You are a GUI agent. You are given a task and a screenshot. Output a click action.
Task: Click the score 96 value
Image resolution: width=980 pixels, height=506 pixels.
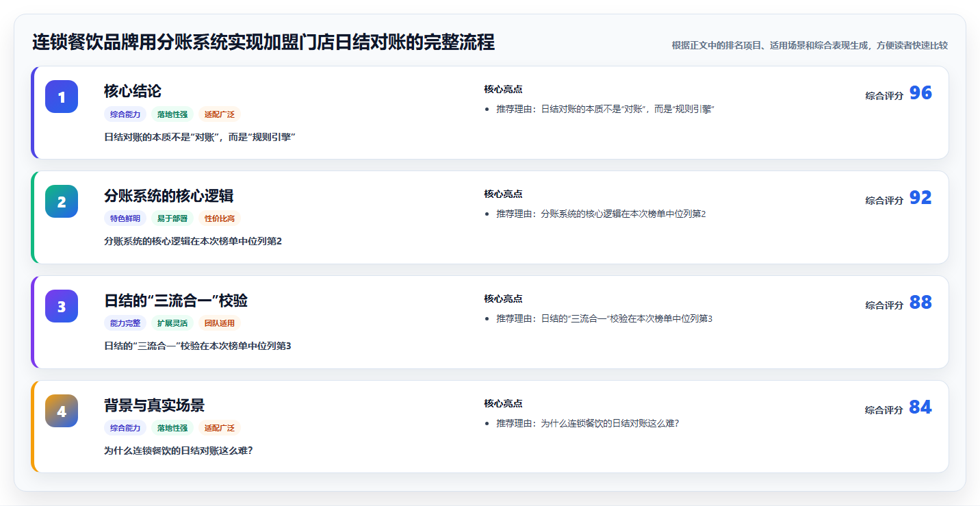tap(920, 93)
